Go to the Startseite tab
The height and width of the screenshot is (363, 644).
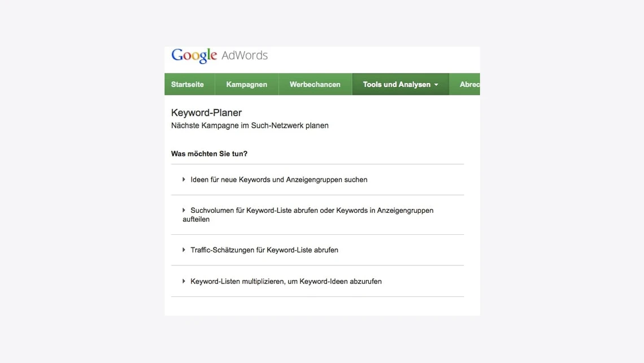[188, 84]
